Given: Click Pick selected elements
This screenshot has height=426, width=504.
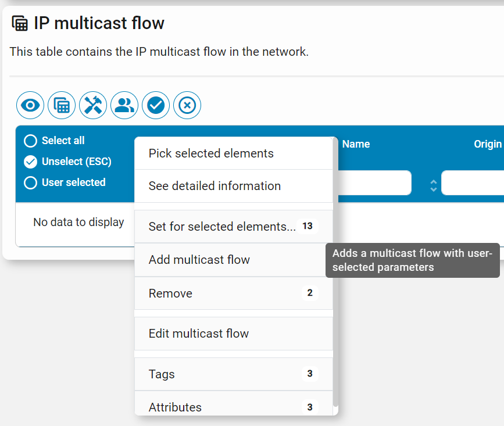Looking at the screenshot, I should click(x=210, y=153).
